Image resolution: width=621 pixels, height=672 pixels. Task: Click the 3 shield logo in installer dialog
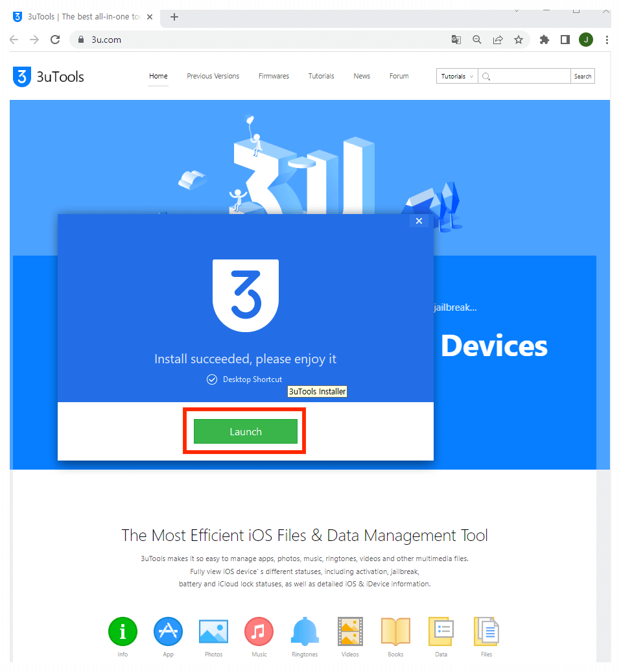click(246, 295)
